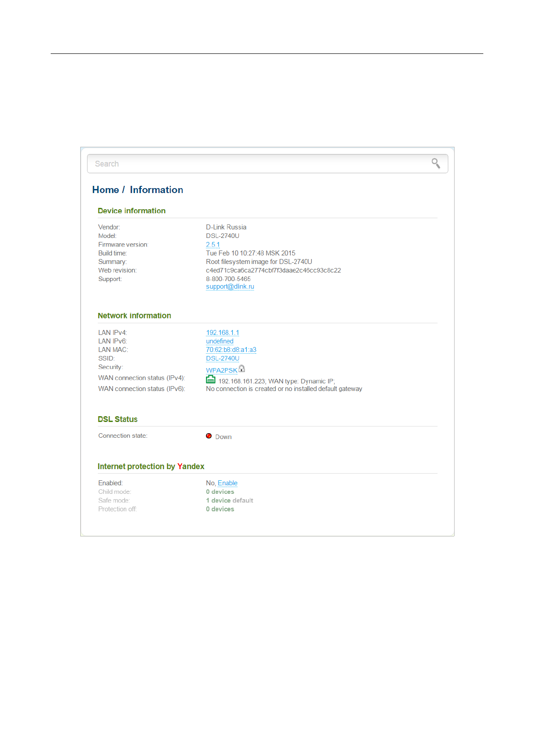Open the Home breadcrumb link

(105, 190)
